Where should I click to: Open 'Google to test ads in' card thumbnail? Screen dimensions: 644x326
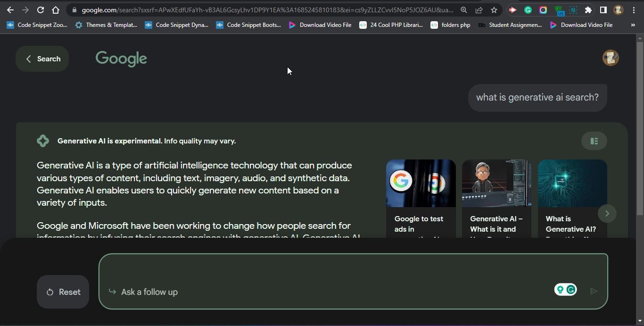(x=421, y=183)
